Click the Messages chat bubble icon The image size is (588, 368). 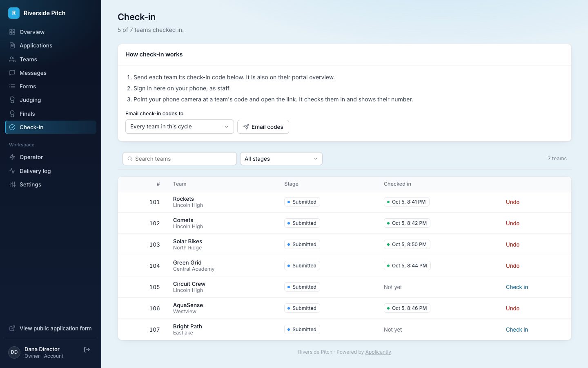point(12,73)
